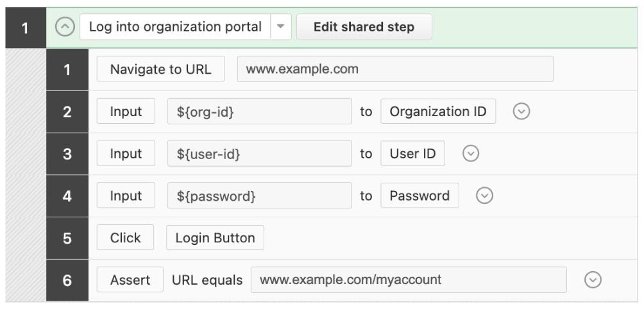The height and width of the screenshot is (309, 644).
Task: Click the Click action on step 5
Action: tap(125, 238)
